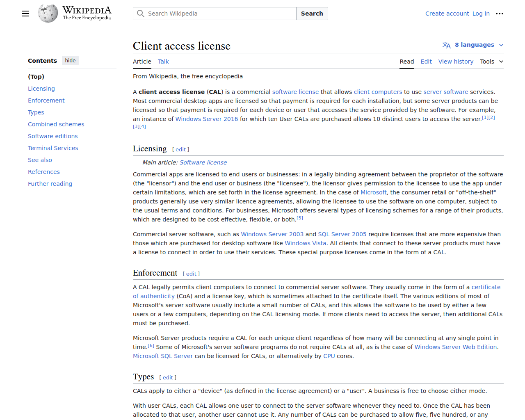
Task: Edit the Types section
Action: point(168,378)
